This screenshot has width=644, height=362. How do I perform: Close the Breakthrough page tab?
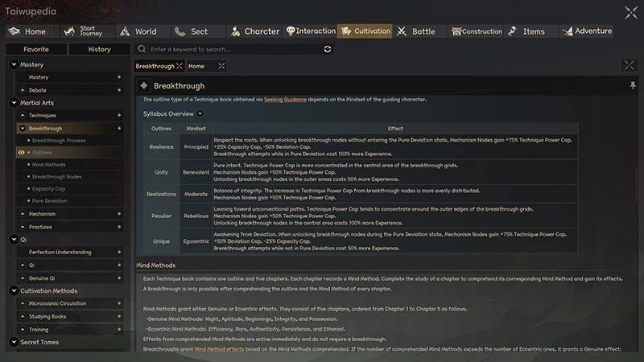pos(179,66)
